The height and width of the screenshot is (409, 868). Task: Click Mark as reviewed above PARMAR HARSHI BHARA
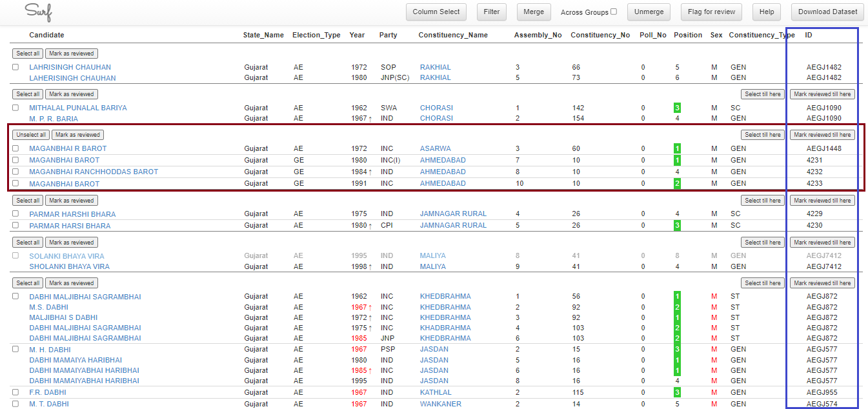(x=72, y=201)
